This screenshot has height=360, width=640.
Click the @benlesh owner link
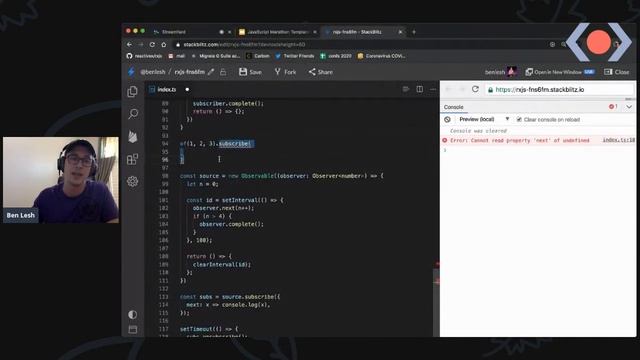pyautogui.click(x=153, y=72)
